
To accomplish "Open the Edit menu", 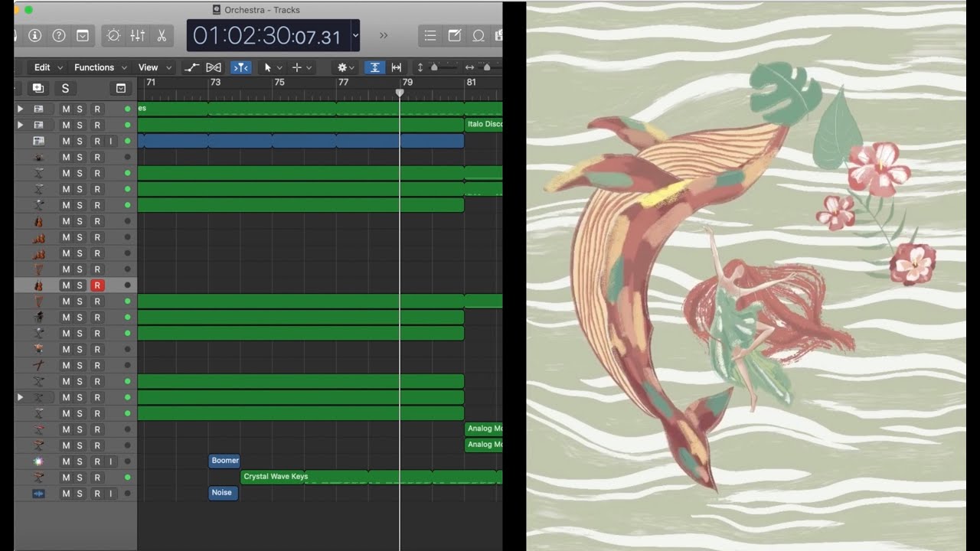I will click(x=47, y=67).
